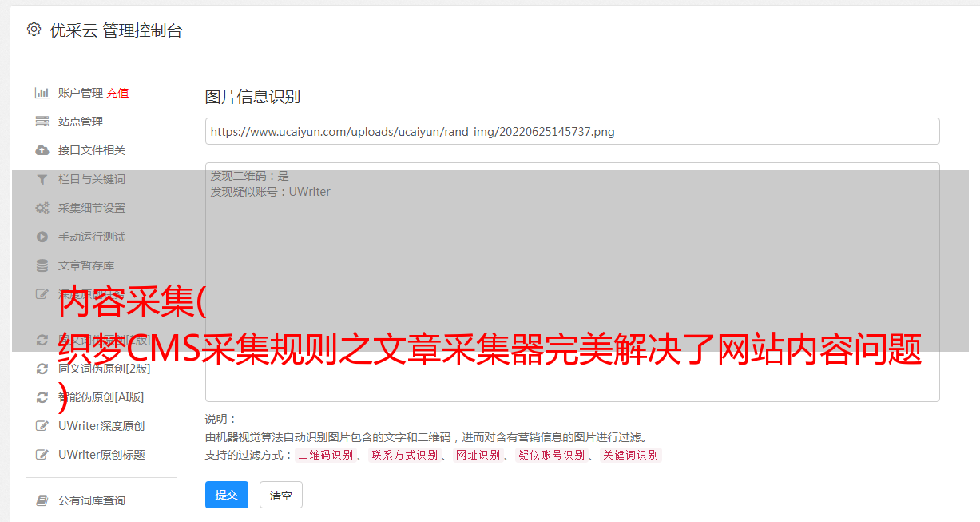Click the server icon for 站点管理
Screen dimensions: 980x522
[42, 122]
